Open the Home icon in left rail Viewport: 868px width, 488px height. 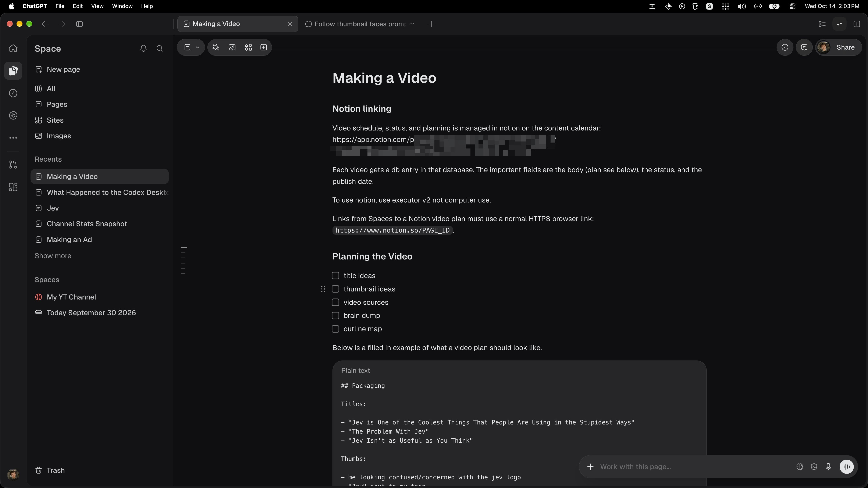13,48
